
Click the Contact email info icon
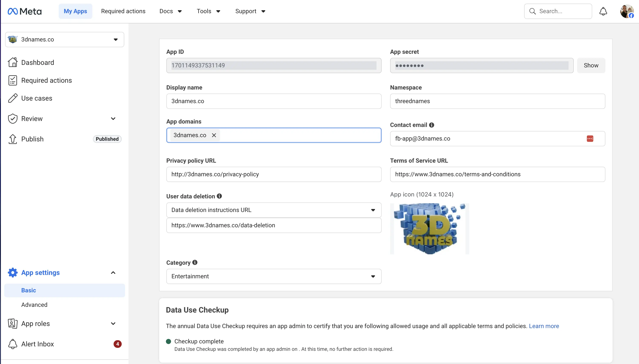[x=431, y=125]
